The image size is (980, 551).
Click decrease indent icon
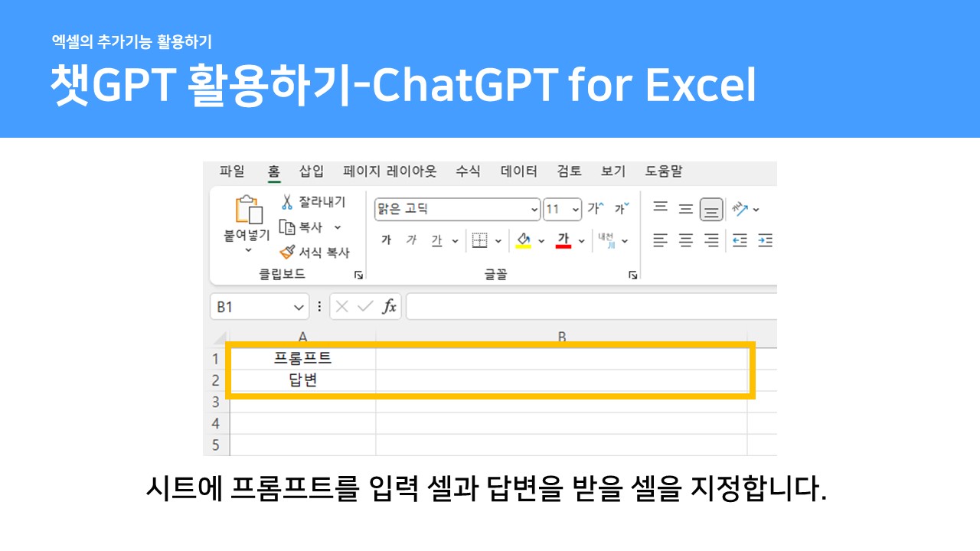click(740, 240)
